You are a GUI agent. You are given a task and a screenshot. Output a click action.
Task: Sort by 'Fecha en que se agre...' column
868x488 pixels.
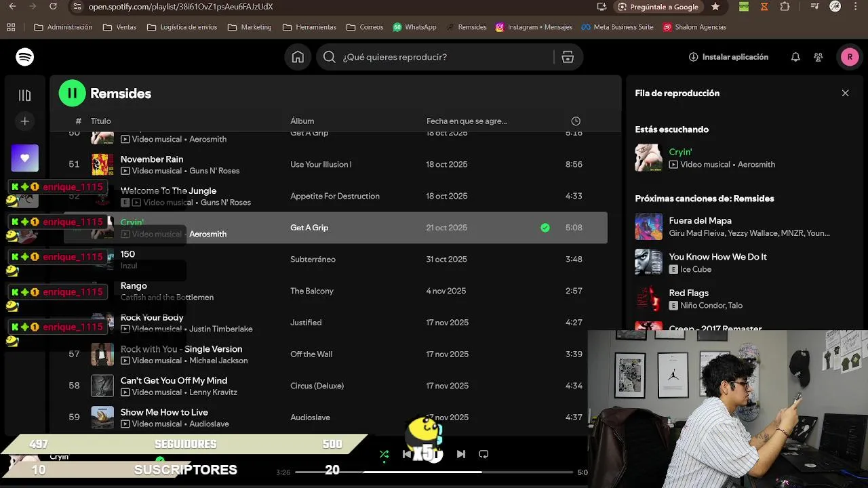click(x=467, y=121)
